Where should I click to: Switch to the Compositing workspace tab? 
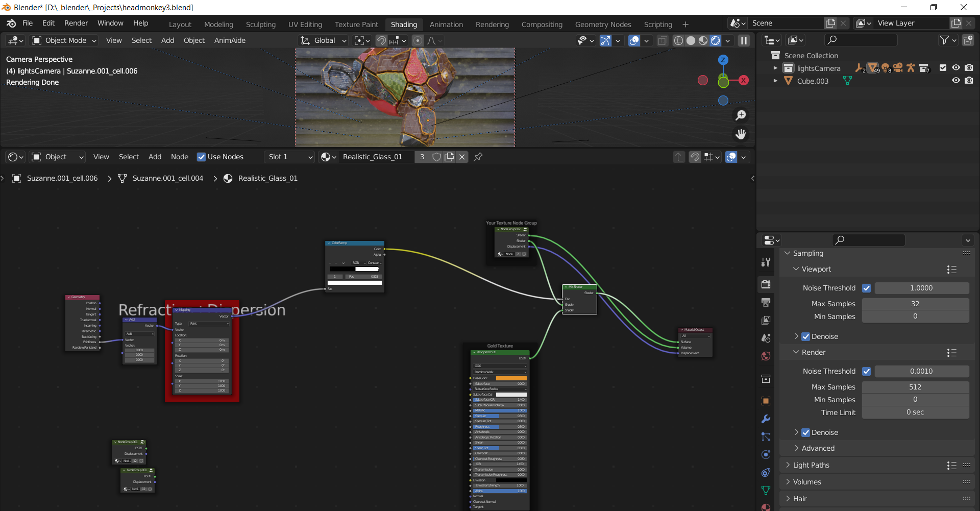coord(542,24)
